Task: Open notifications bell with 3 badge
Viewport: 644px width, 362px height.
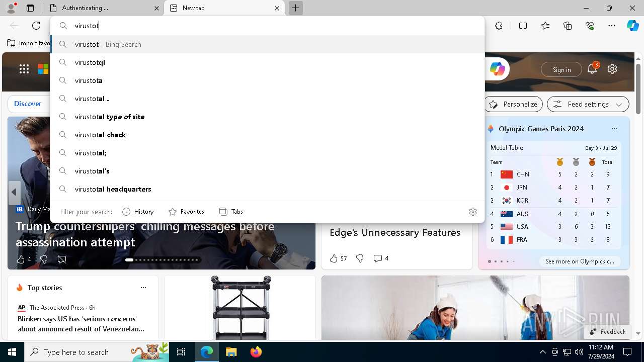Action: click(592, 69)
